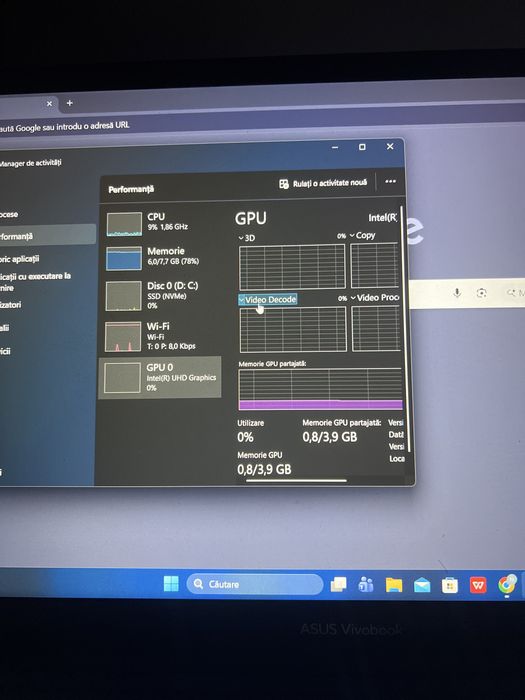Open the 3D engine dropdown
Viewport: 525px width, 700px height.
point(247,238)
